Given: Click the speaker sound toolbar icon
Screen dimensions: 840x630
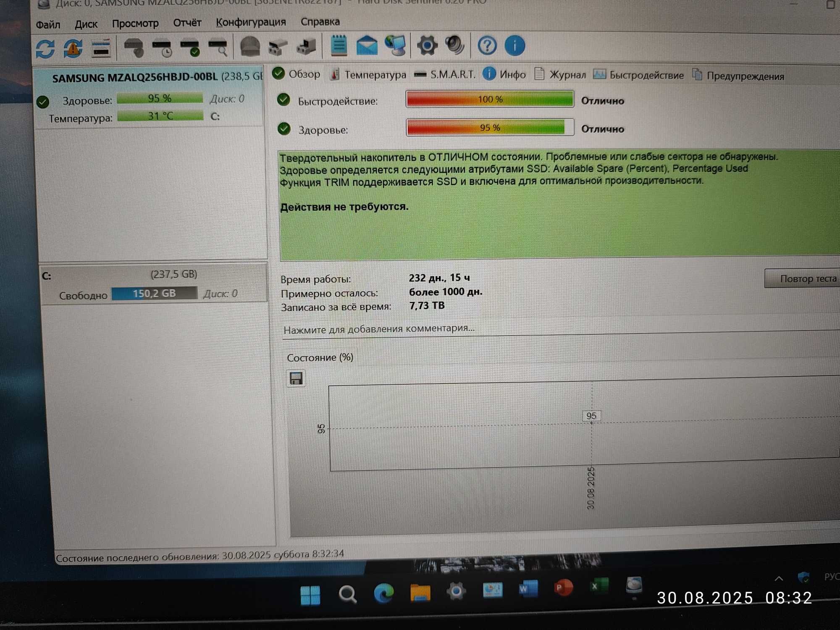Looking at the screenshot, I should click(x=455, y=45).
